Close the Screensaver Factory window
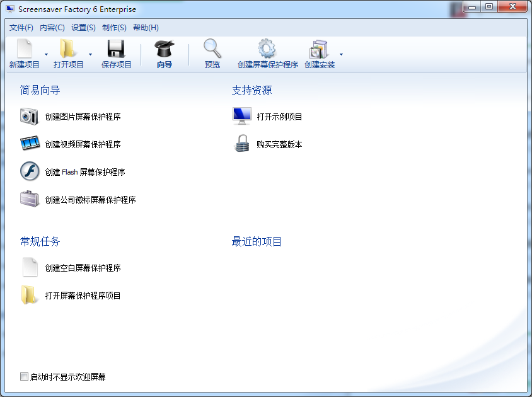 pos(512,7)
